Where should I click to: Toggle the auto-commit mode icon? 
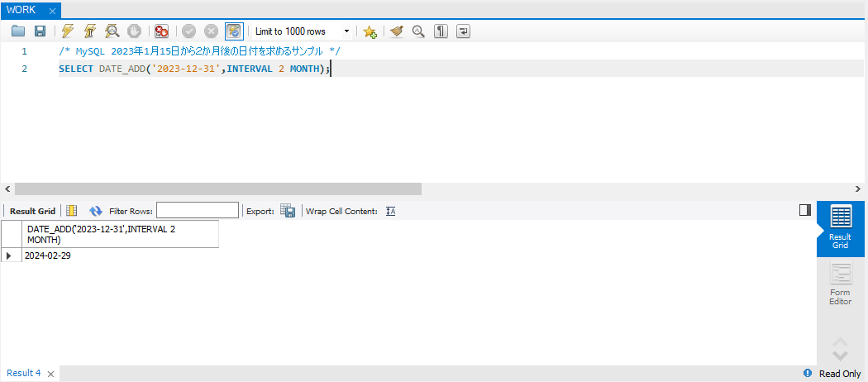[234, 31]
